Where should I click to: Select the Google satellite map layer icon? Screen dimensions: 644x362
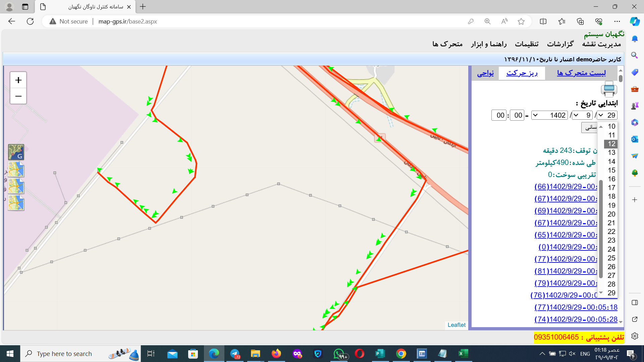16,152
